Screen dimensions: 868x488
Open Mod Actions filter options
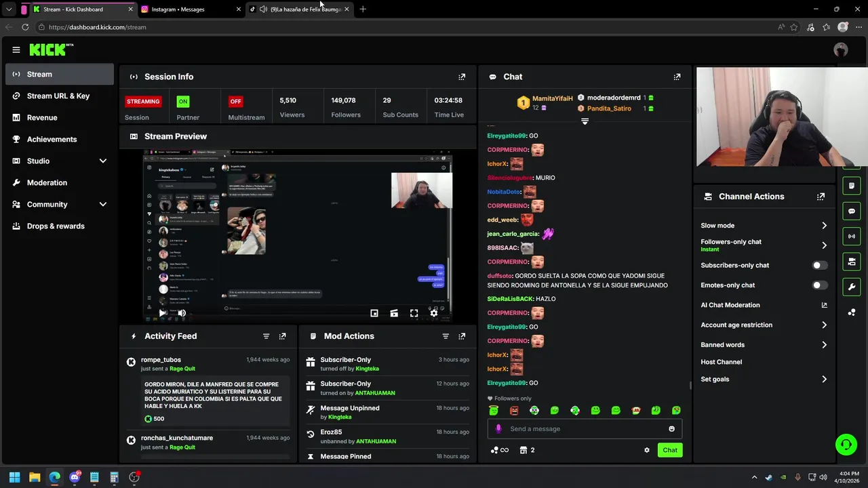[446, 336]
